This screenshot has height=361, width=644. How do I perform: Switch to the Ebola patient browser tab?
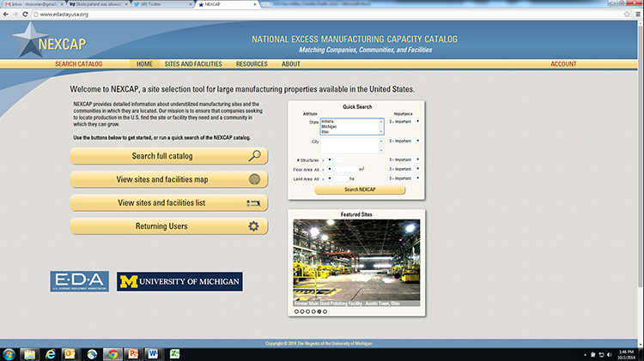point(99,4)
